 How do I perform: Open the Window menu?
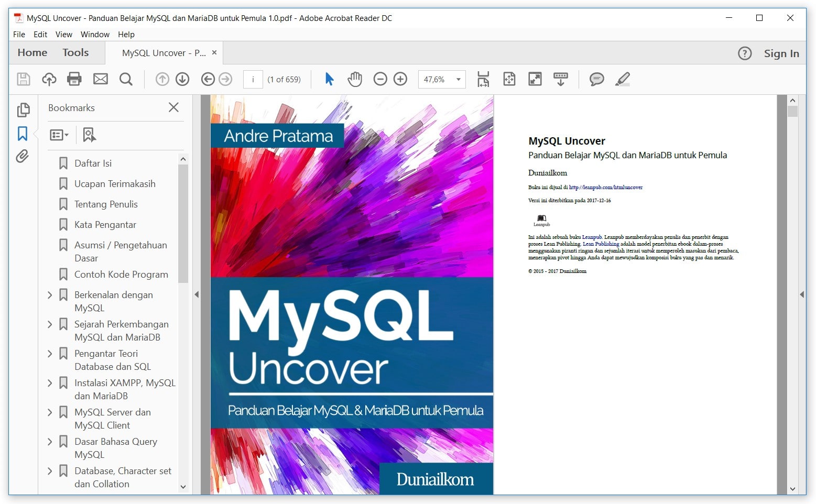click(95, 35)
